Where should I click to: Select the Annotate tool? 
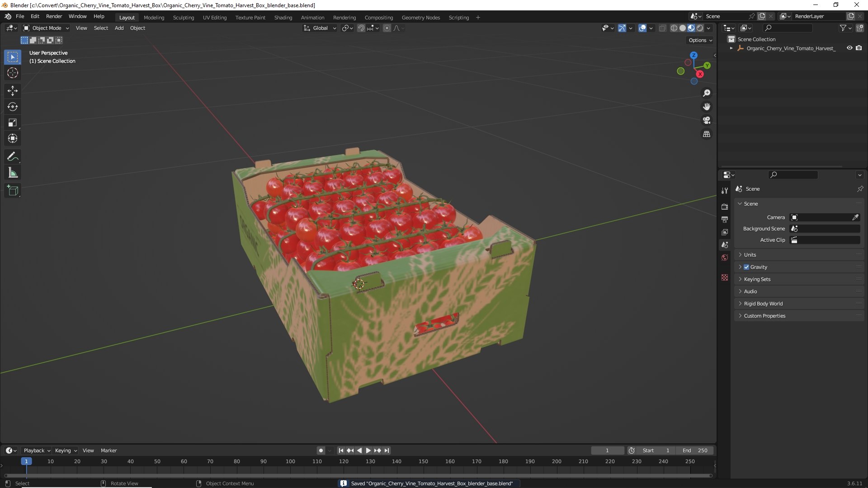coord(13,156)
